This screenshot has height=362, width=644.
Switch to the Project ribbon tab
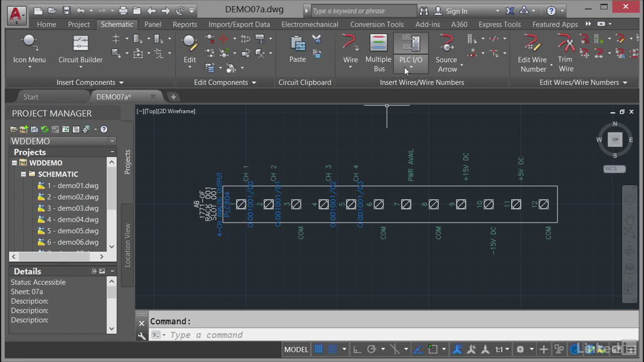point(78,24)
